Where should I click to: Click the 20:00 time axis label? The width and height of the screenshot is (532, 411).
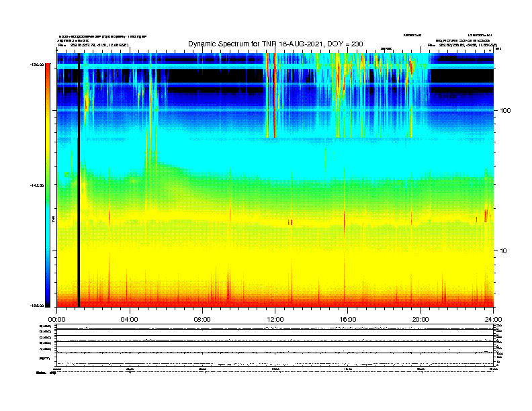(420, 320)
